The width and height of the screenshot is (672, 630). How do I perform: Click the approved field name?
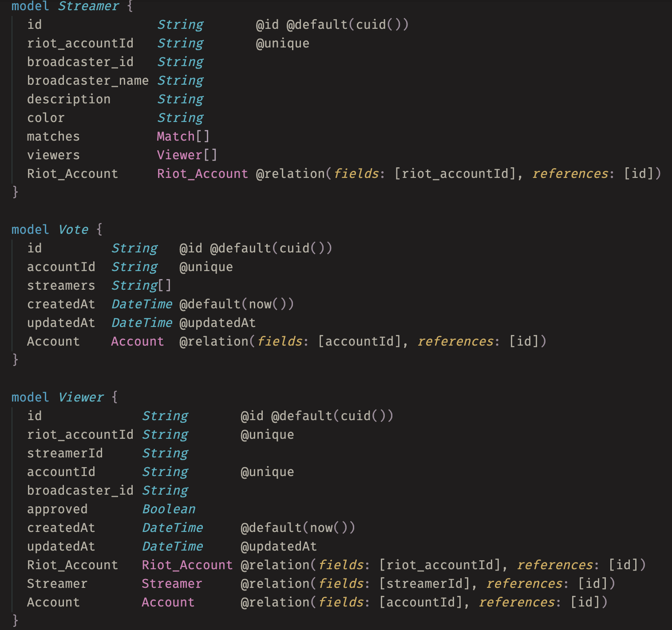pos(57,509)
